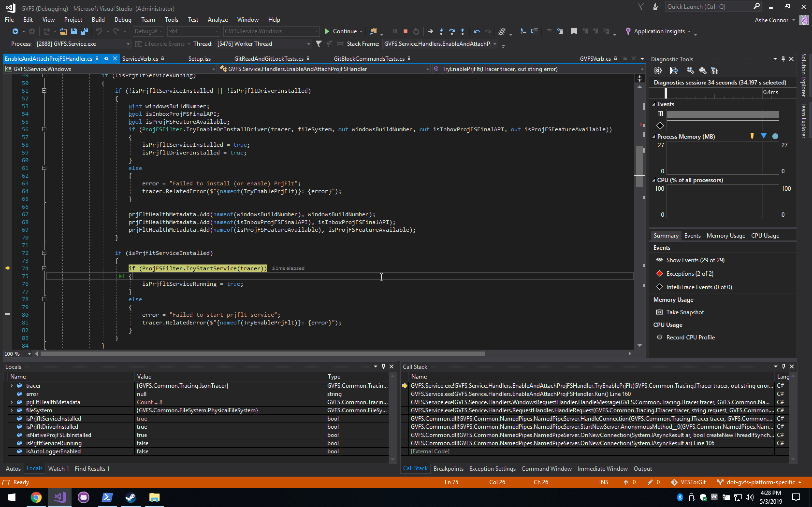
Task: Open the Debug menu
Action: click(x=123, y=20)
